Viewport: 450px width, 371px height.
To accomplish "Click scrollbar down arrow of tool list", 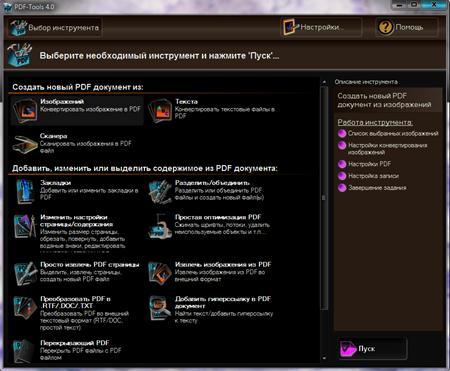I will click(324, 358).
